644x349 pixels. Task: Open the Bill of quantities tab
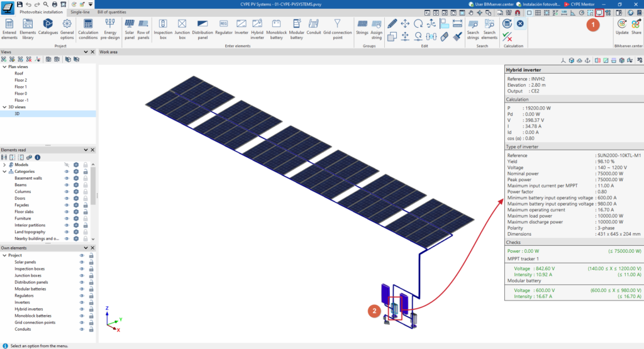[112, 12]
